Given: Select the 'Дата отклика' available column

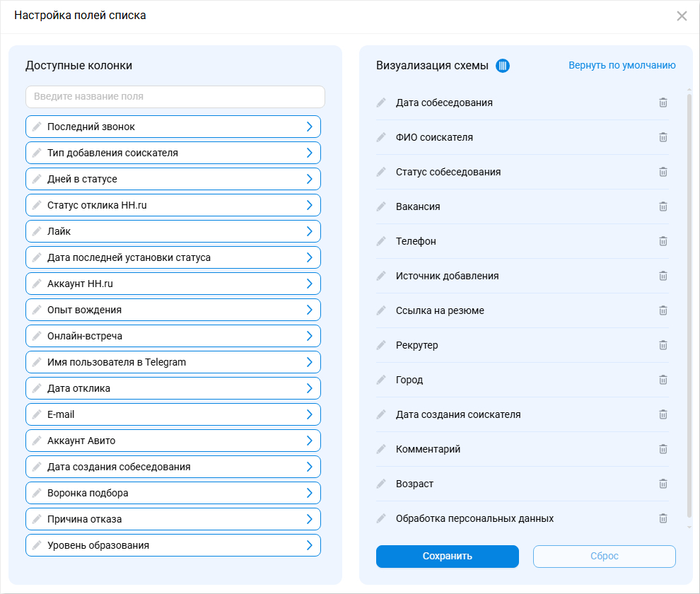Looking at the screenshot, I should coord(170,388).
